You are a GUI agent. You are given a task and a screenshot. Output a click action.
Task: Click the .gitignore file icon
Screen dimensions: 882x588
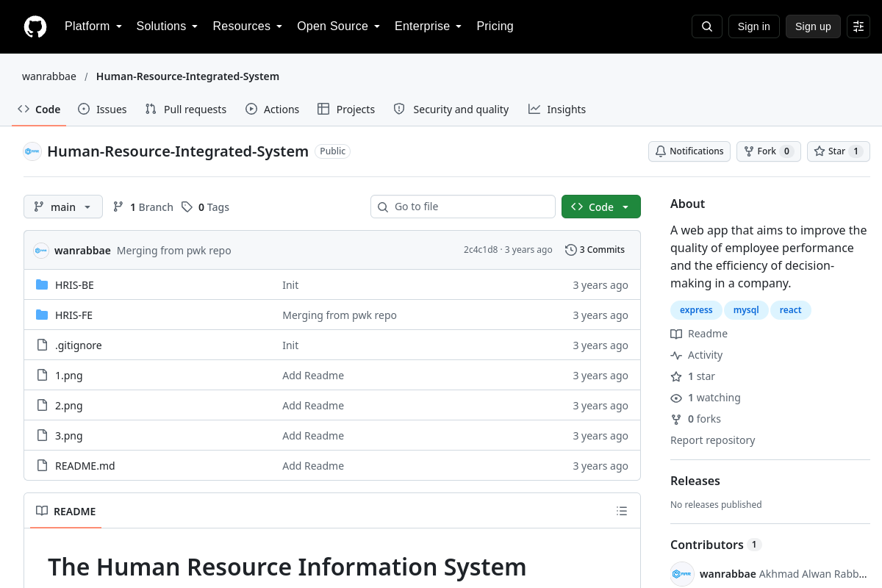42,345
